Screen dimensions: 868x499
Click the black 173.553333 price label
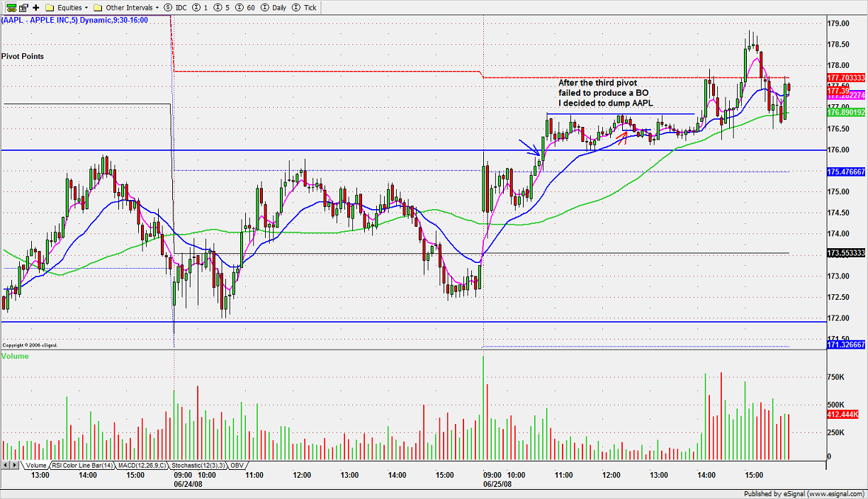[x=847, y=253]
